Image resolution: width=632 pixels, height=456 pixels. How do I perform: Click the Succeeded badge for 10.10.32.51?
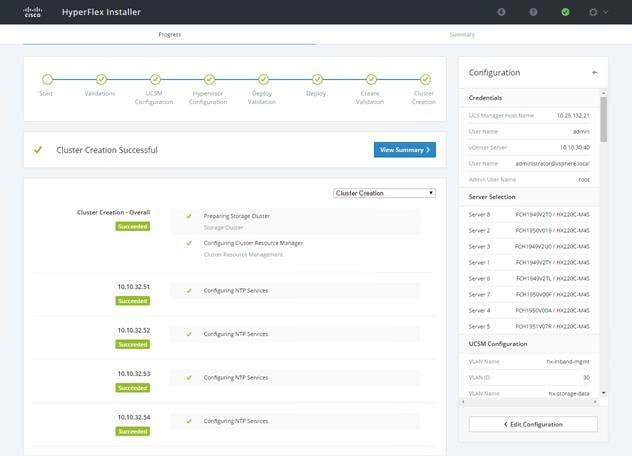coord(133,301)
